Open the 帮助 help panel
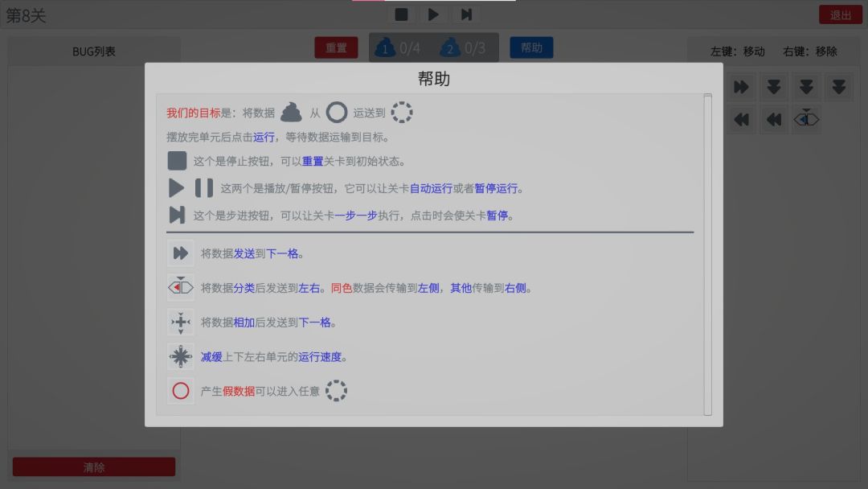Image resolution: width=868 pixels, height=489 pixels. [x=531, y=48]
